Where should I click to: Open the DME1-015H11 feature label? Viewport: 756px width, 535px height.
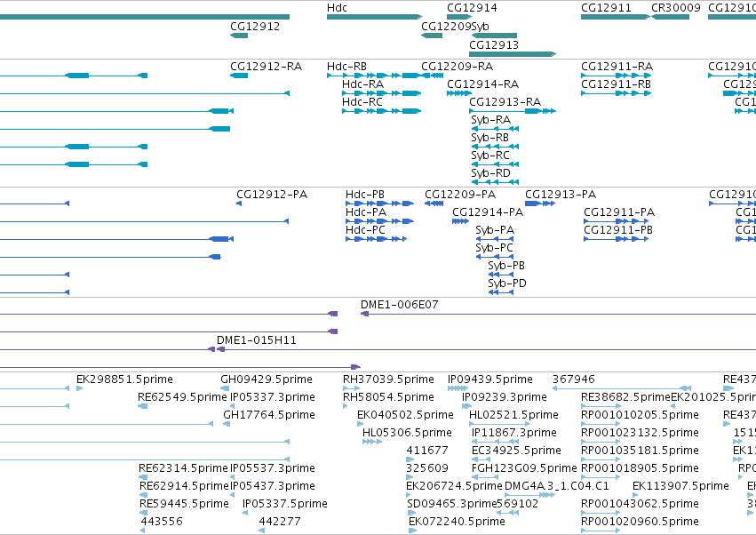coord(257,340)
